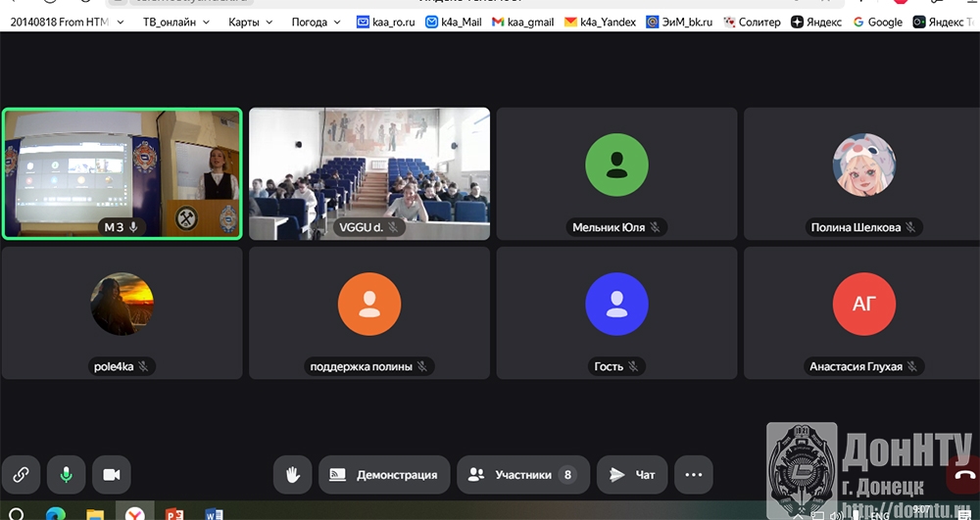Click the Демонстрация screen share button

click(384, 475)
